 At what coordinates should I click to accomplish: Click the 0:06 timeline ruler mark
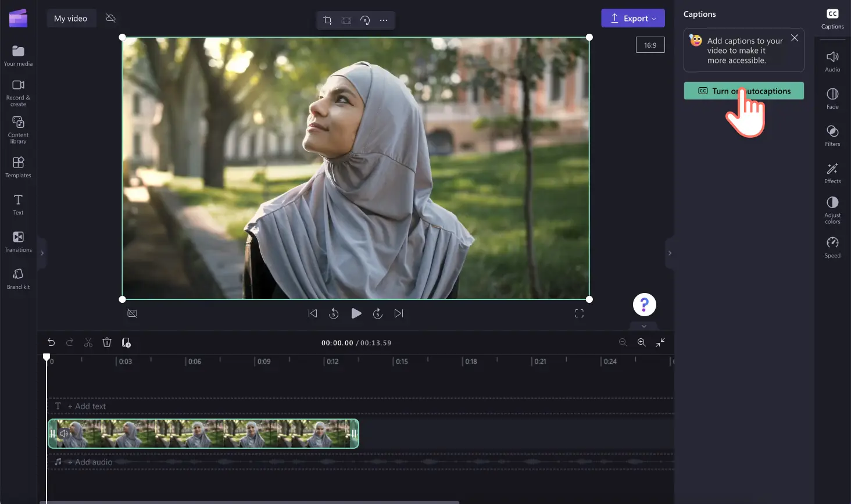click(x=194, y=362)
